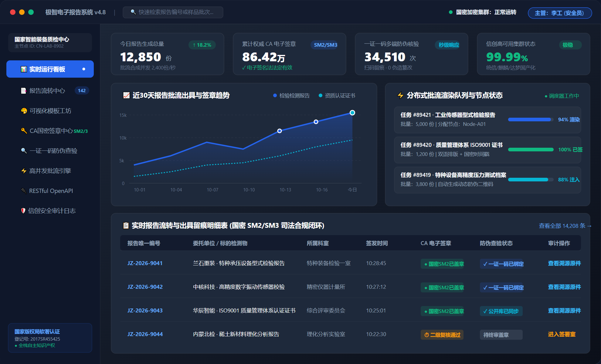The height and width of the screenshot is (364, 601).
Task: Click the 142 badge on 报告流转中心
Action: pyautogui.click(x=82, y=90)
